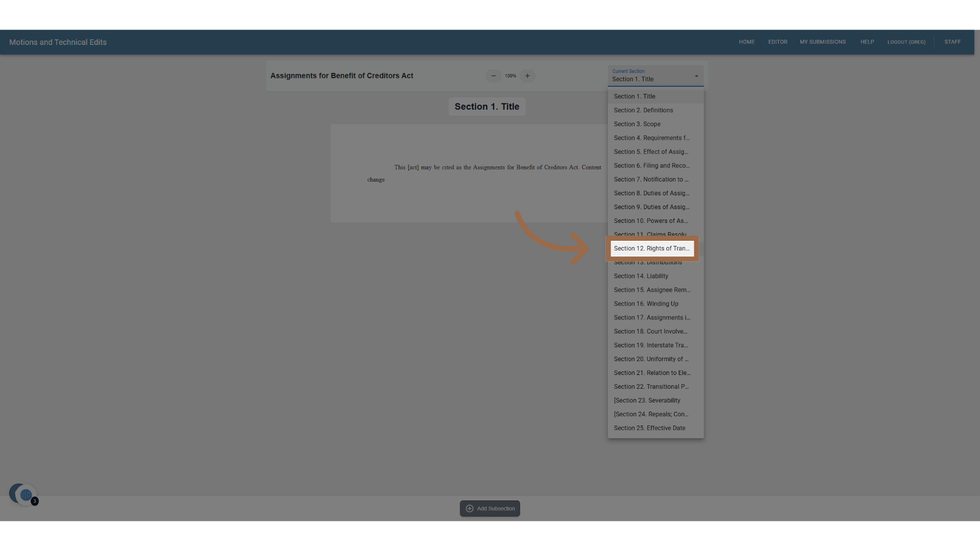Open MY SUBMISSIONS in the top nav
Image resolution: width=980 pixels, height=551 pixels.
click(822, 42)
